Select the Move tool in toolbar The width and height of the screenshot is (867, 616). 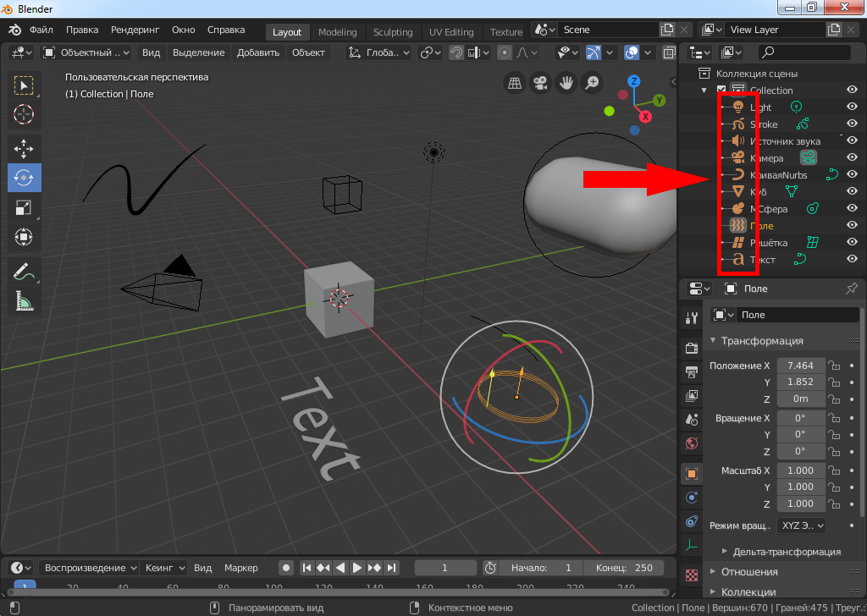coord(24,148)
